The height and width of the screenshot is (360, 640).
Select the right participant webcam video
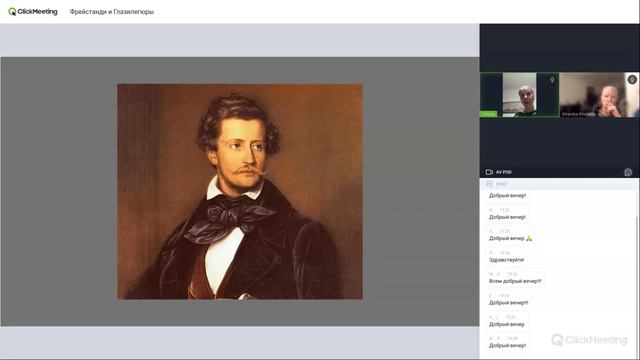[x=599, y=95]
